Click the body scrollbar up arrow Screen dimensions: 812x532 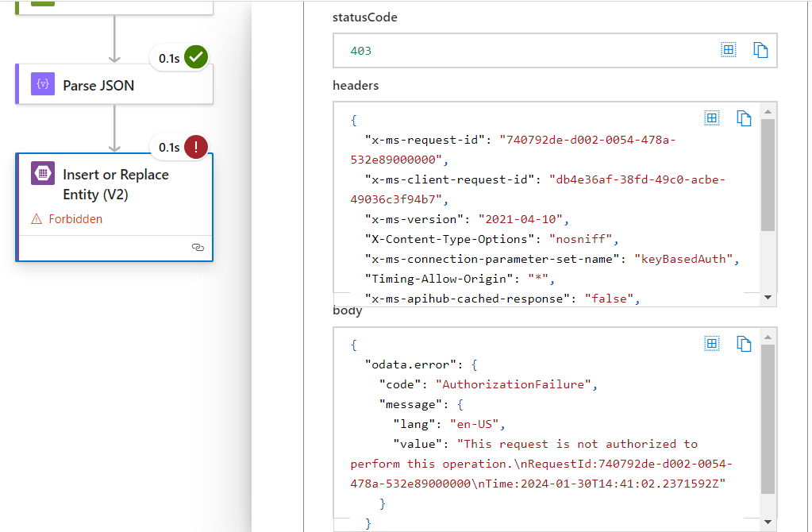(x=768, y=337)
